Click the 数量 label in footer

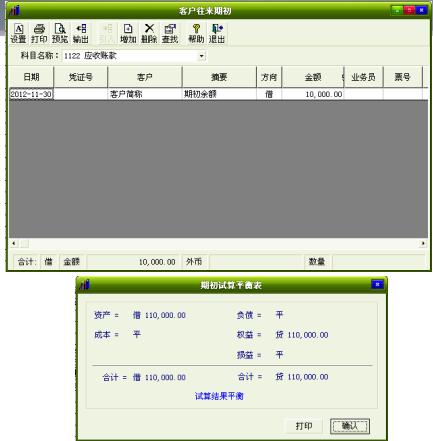click(317, 262)
